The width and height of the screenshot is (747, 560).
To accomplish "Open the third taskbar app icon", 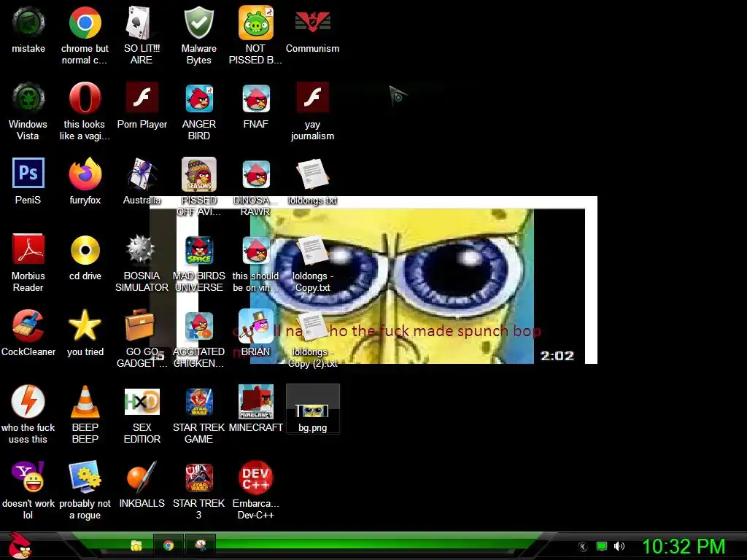I will [x=200, y=545].
